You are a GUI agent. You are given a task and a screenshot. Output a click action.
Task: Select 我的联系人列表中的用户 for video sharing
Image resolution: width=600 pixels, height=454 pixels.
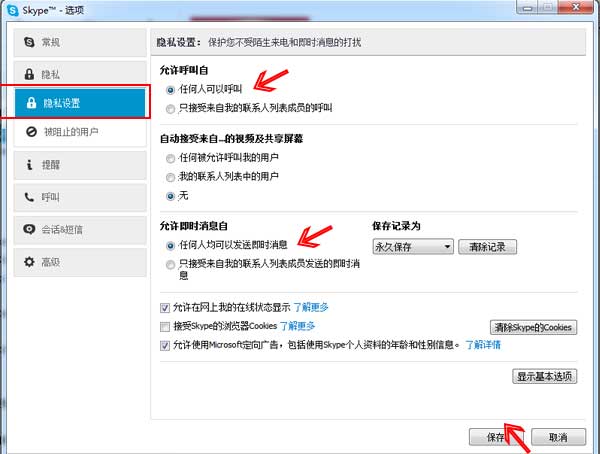tap(171, 177)
